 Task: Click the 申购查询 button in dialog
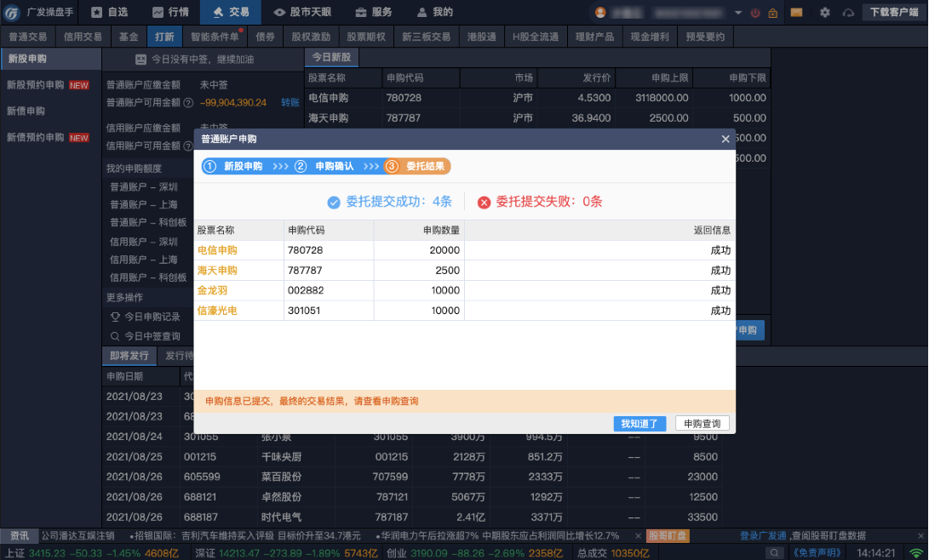pos(702,424)
